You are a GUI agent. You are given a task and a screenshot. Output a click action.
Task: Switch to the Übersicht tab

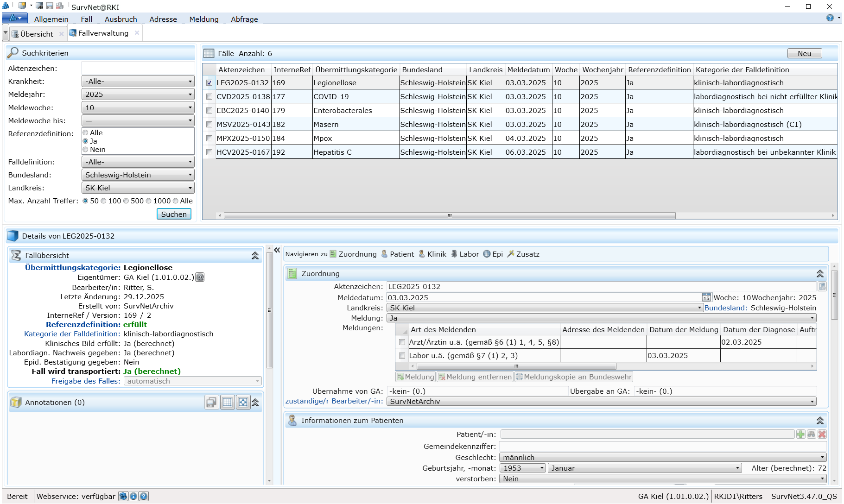36,34
